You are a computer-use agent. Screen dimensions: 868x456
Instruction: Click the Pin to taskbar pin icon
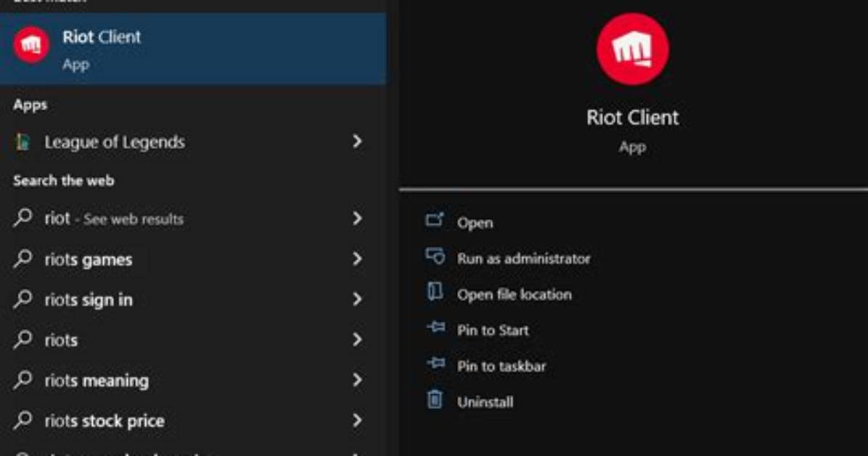click(435, 363)
